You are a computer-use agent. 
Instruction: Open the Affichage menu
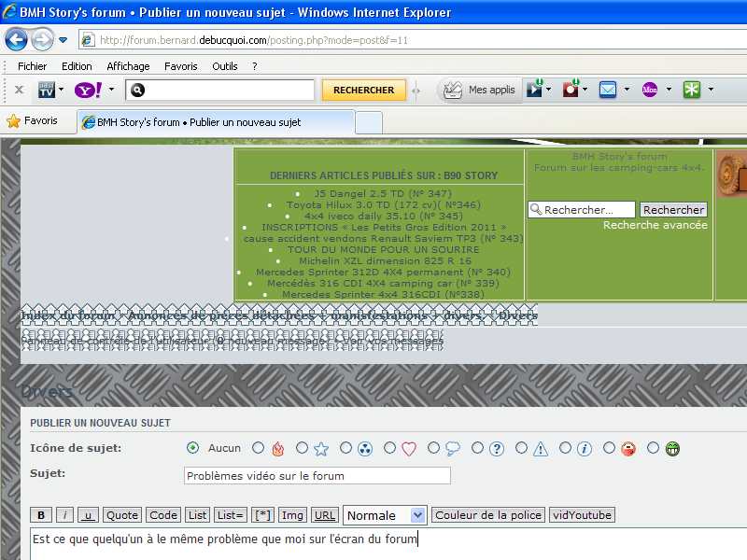(x=128, y=66)
